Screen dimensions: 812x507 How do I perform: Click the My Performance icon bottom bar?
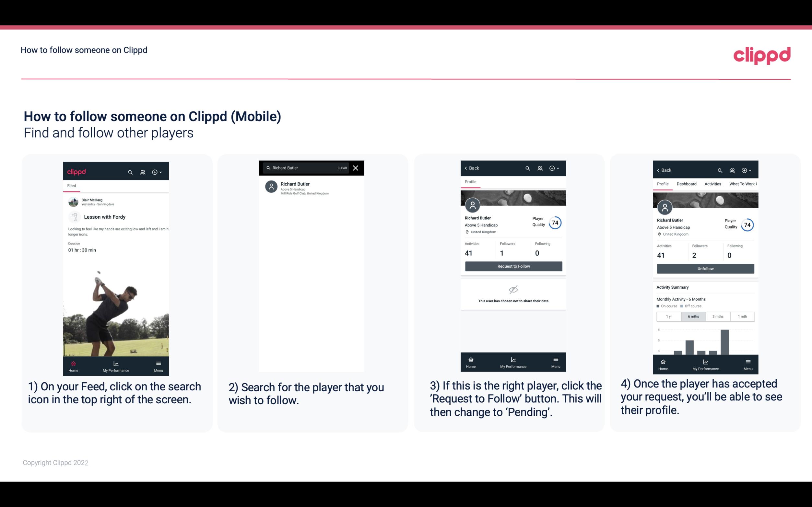click(116, 363)
